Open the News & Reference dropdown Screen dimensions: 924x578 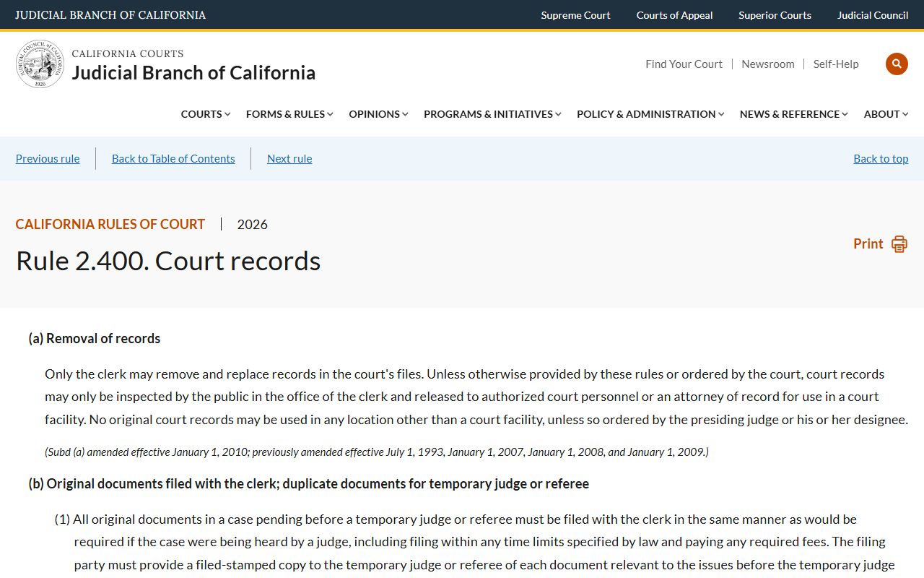794,114
